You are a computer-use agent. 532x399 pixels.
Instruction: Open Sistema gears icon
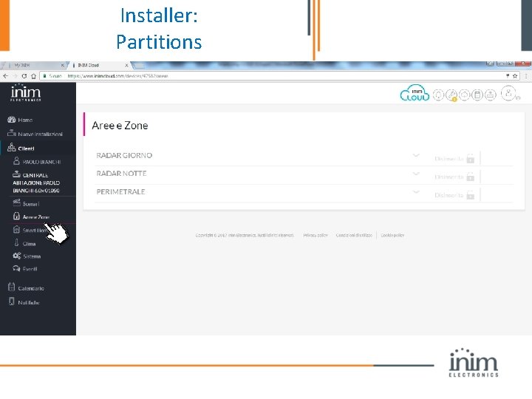tap(16, 256)
